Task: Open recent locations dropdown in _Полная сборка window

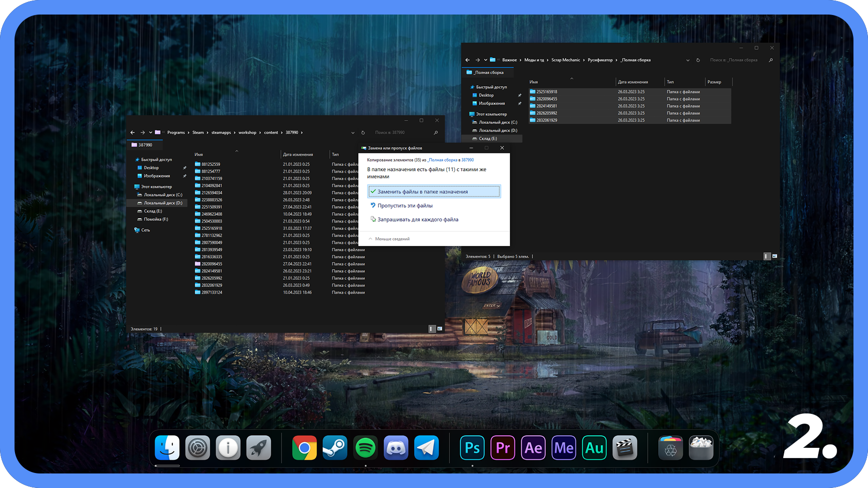Action: tap(485, 60)
